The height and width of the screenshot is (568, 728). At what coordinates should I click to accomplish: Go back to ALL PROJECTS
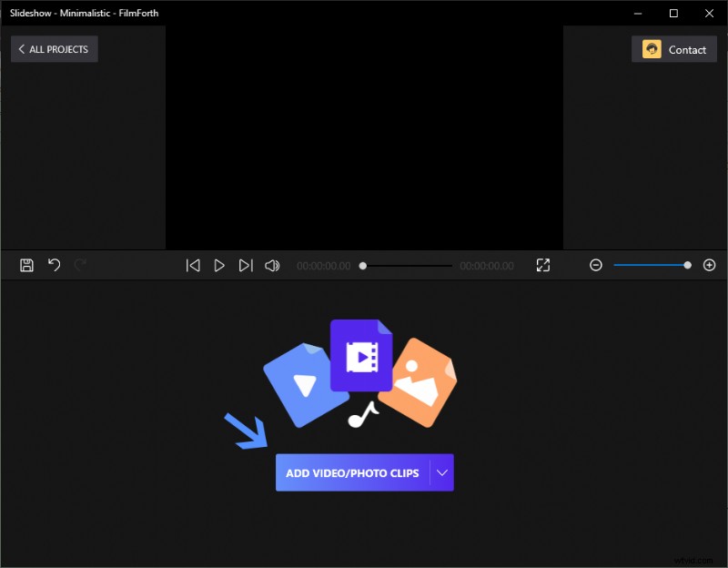[x=54, y=49]
